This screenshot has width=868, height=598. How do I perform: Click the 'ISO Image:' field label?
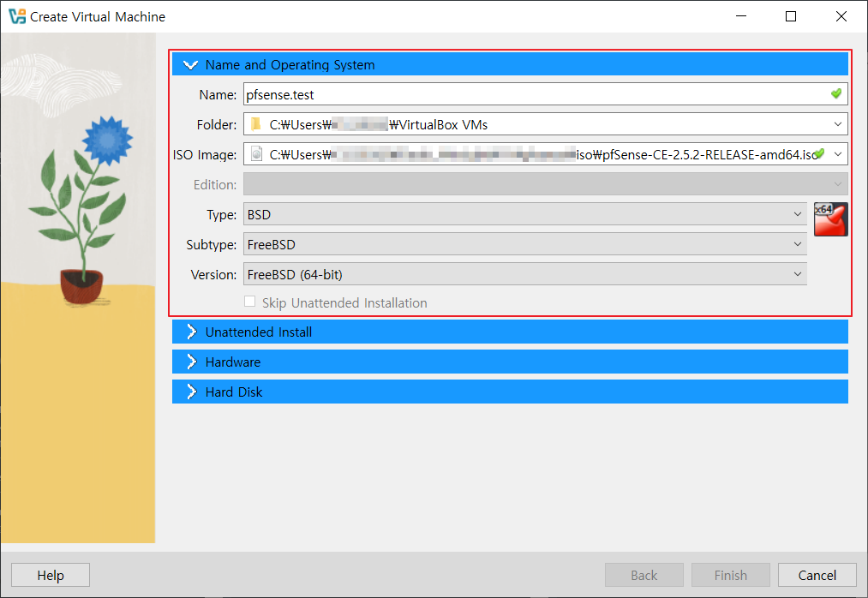click(x=205, y=154)
